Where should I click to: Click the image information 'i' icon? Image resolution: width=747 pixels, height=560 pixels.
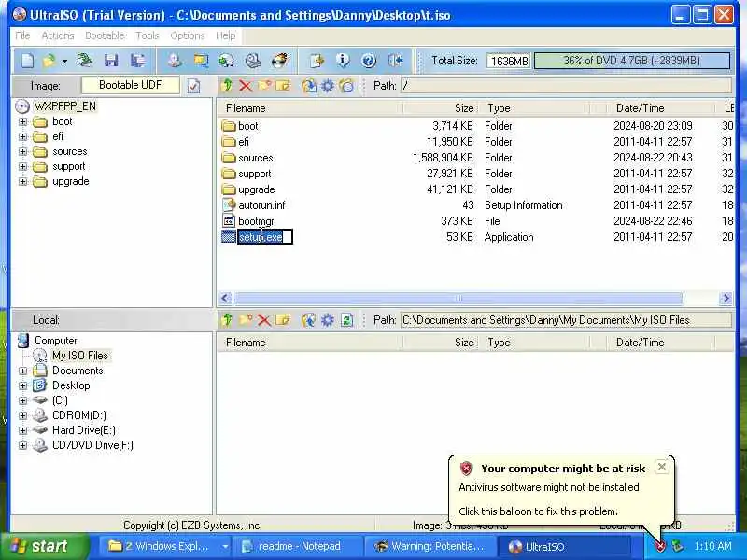343,61
